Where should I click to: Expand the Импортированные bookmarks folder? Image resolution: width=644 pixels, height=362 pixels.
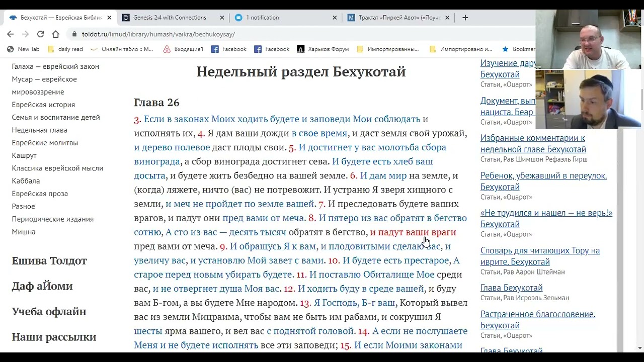point(387,49)
